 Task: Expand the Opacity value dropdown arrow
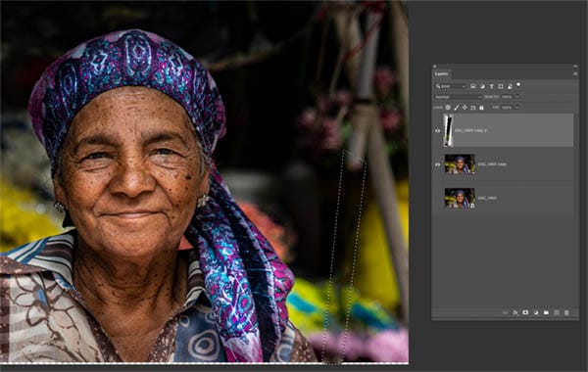pos(516,97)
